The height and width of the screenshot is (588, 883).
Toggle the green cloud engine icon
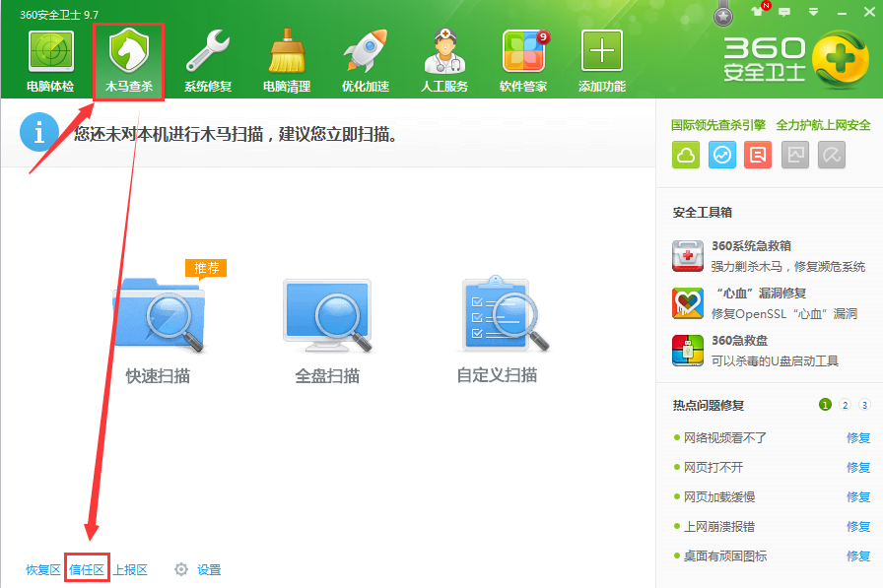click(686, 155)
